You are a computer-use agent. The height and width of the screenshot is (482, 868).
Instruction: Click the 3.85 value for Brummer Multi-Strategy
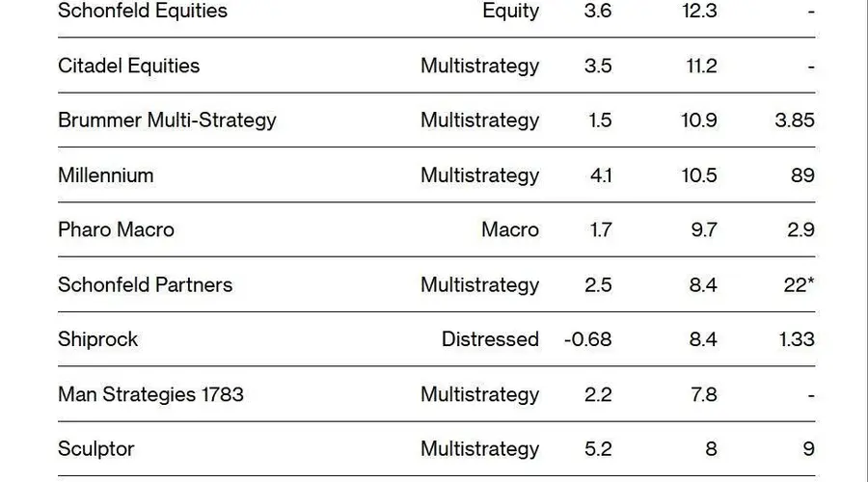pyautogui.click(x=795, y=120)
